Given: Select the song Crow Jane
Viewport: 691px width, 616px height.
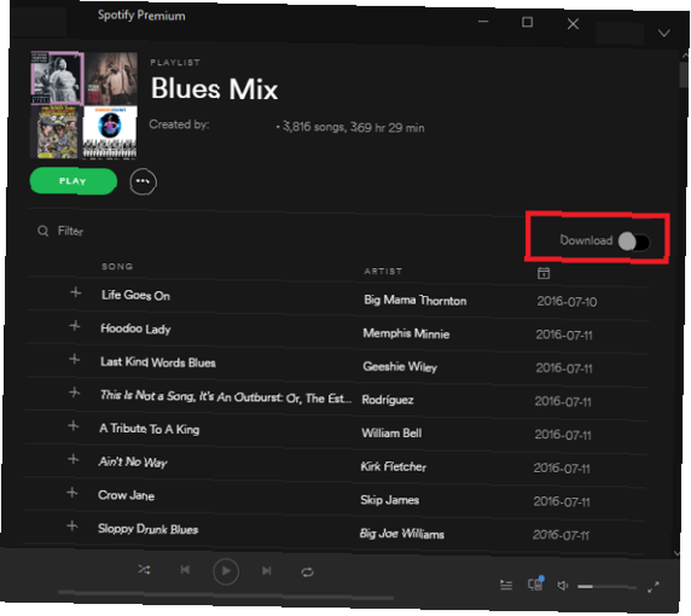Looking at the screenshot, I should click(x=126, y=496).
